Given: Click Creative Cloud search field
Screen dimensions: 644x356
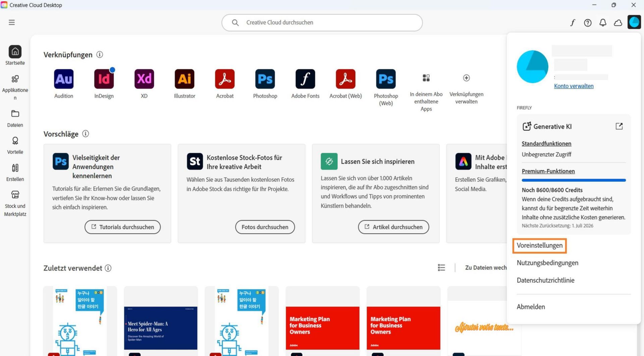Looking at the screenshot, I should pos(322,22).
